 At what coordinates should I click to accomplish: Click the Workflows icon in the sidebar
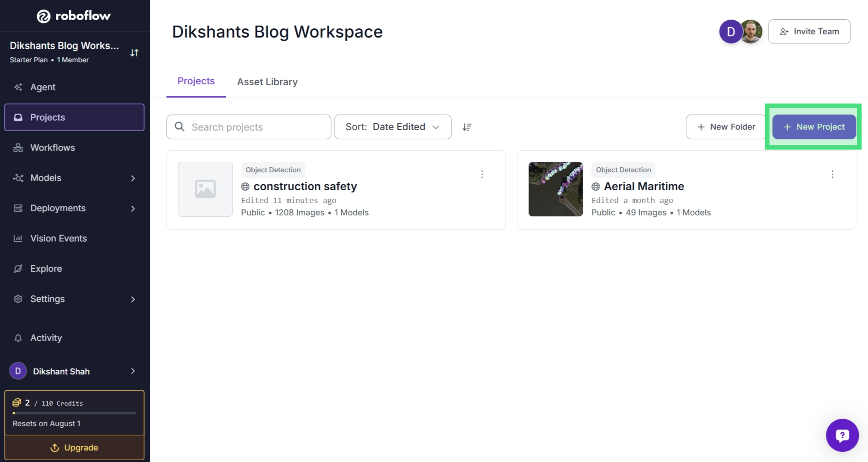(x=18, y=148)
